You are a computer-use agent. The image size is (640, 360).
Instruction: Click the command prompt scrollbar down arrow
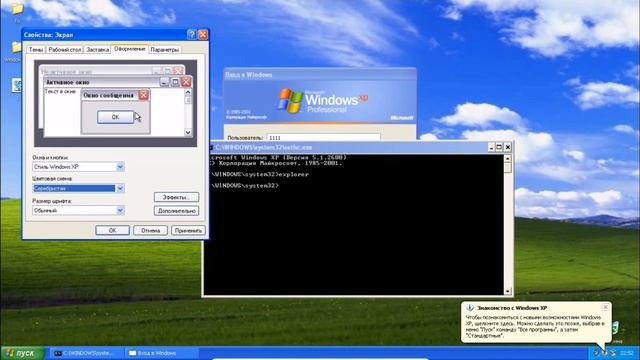tap(508, 291)
